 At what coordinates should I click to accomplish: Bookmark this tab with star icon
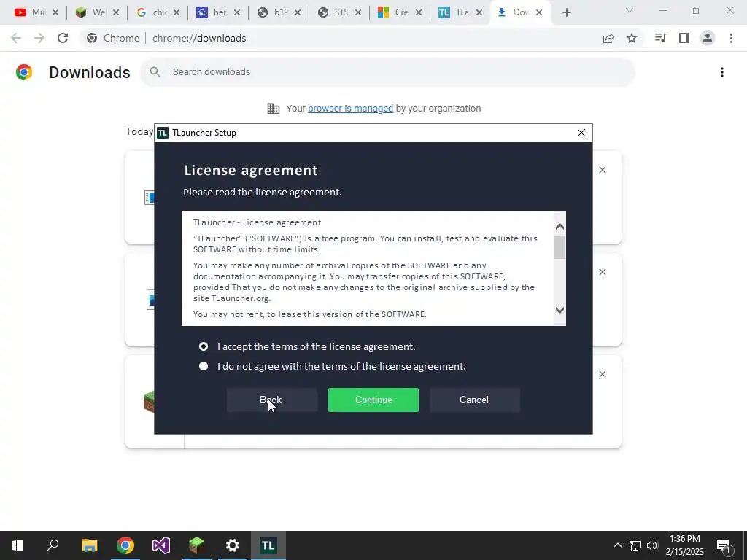point(632,38)
